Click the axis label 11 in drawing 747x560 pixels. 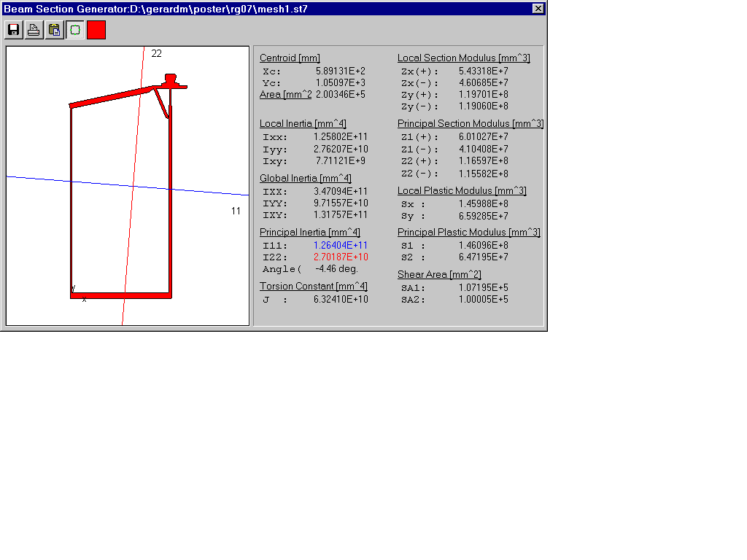[236, 211]
